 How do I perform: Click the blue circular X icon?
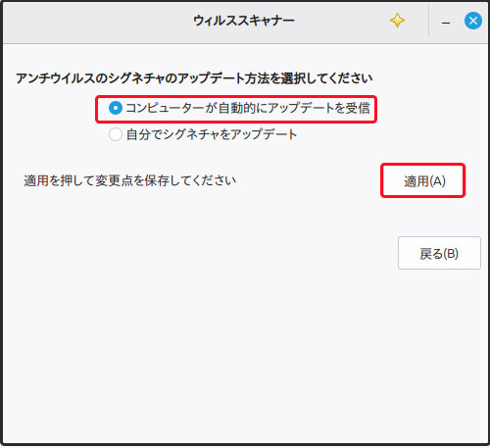[x=472, y=21]
